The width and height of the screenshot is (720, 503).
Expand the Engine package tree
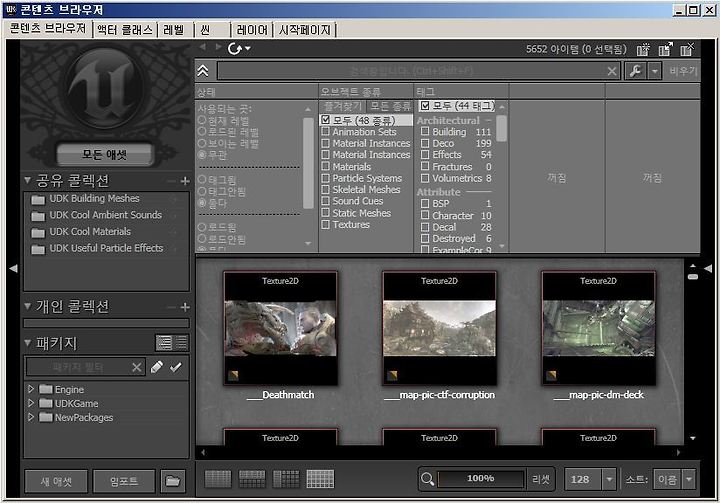[x=31, y=389]
